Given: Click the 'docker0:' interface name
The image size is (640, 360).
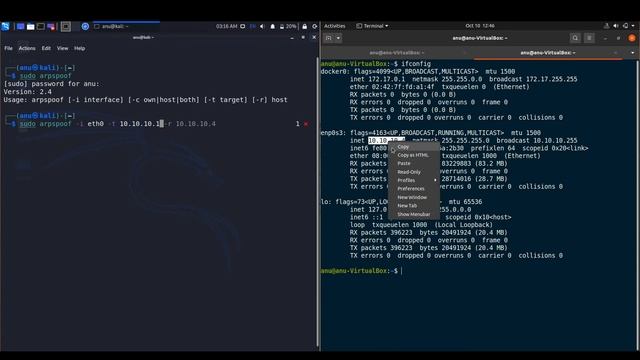Looking at the screenshot, I should tap(335, 71).
